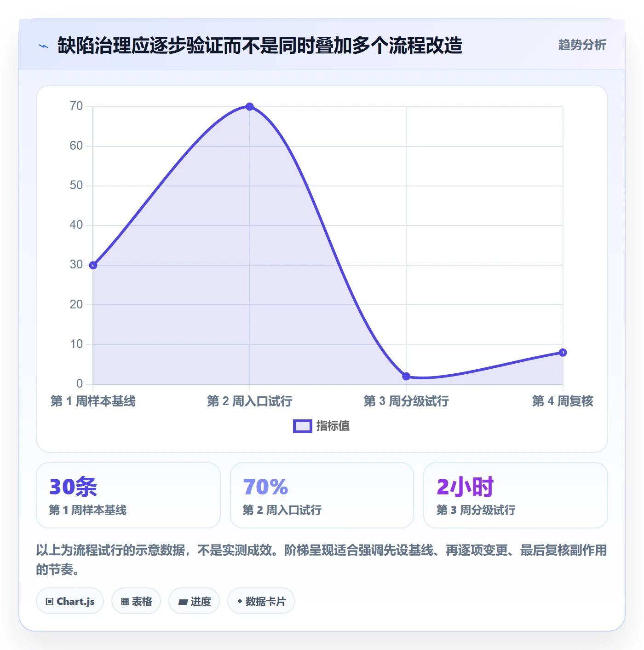
Task: Click the 第 3 周分级试行 caption under 2小时
Action: coord(476,510)
